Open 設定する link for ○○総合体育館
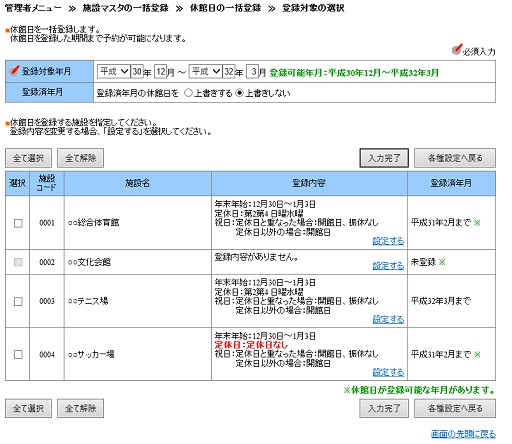512x444 pixels. (388, 241)
